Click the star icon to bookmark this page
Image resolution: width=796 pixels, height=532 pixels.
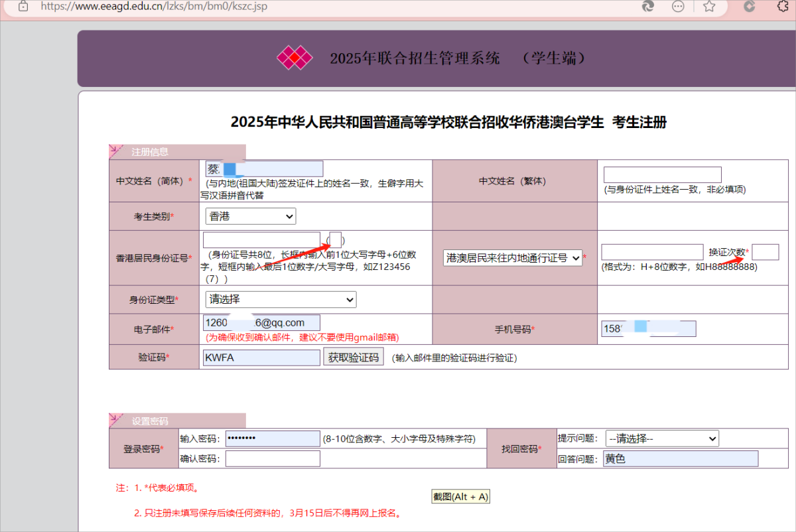coord(709,6)
